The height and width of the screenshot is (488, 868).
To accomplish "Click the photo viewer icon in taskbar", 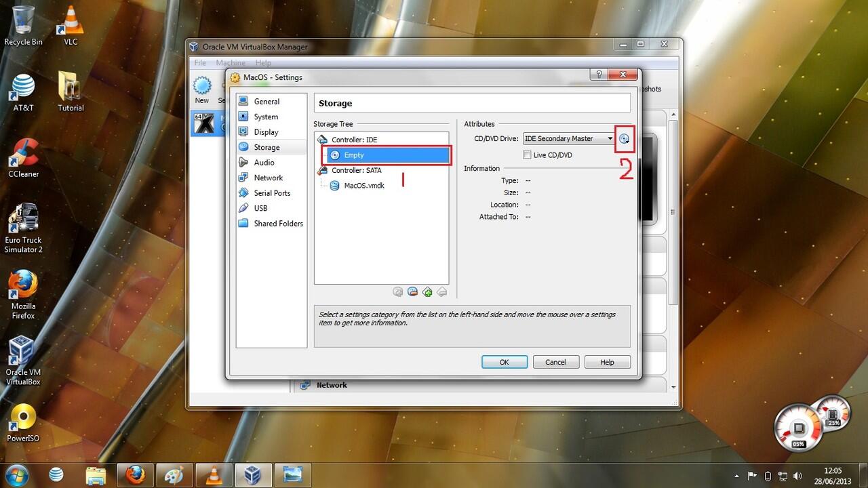I will point(292,474).
